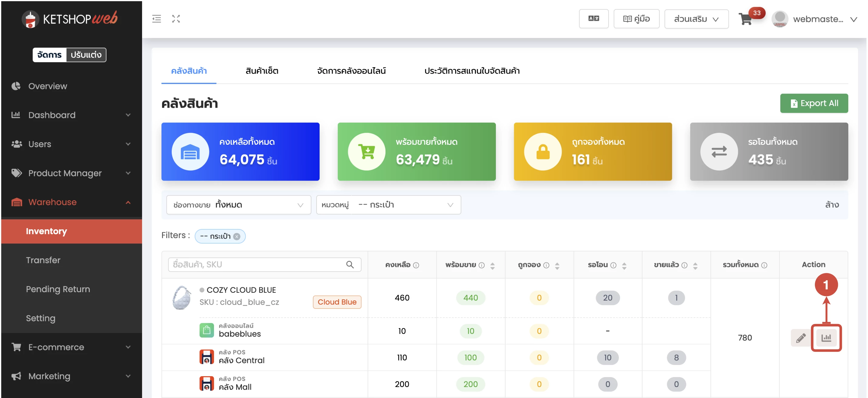Remove the กระเป๋า filter chip

point(237,236)
